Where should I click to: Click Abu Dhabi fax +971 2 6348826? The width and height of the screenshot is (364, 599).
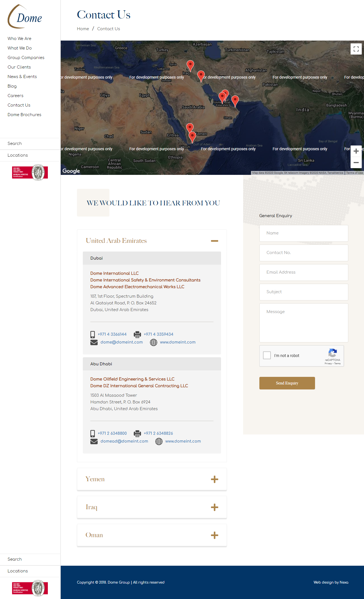click(158, 433)
